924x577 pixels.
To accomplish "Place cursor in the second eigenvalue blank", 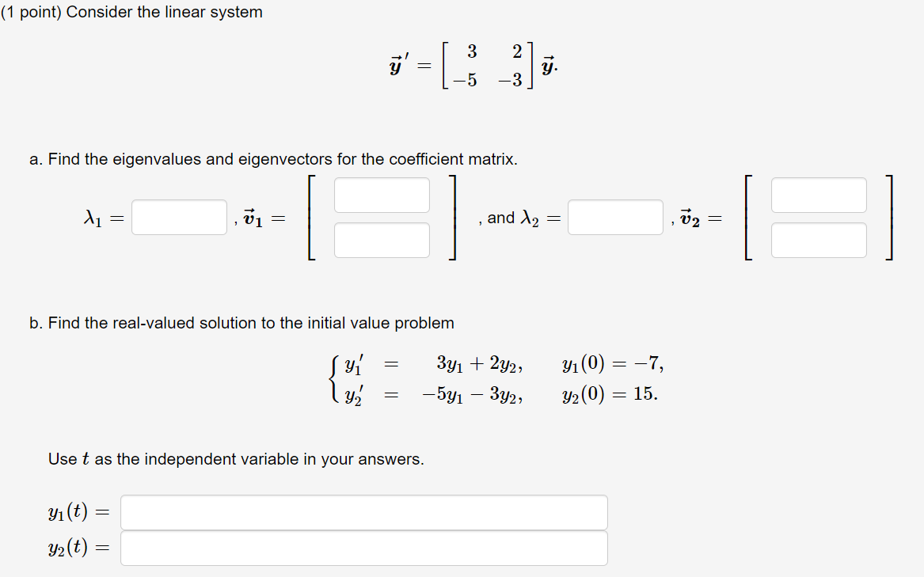I will click(615, 217).
